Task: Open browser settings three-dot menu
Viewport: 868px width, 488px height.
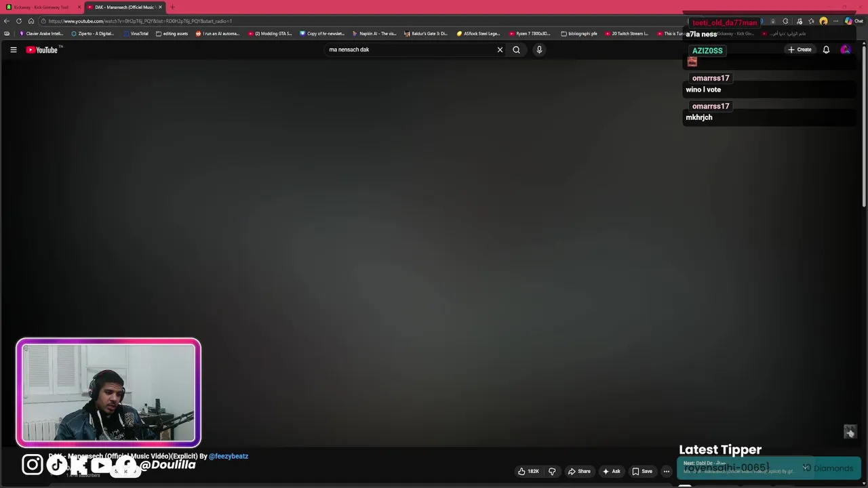Action: (x=835, y=21)
